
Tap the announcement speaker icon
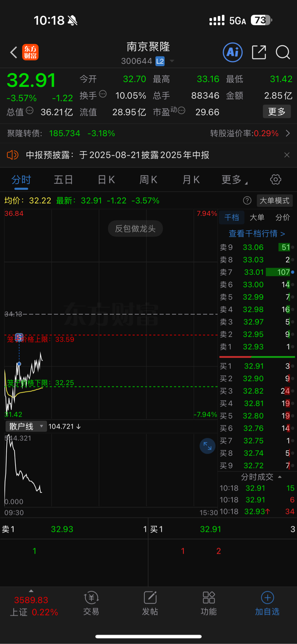(x=12, y=155)
